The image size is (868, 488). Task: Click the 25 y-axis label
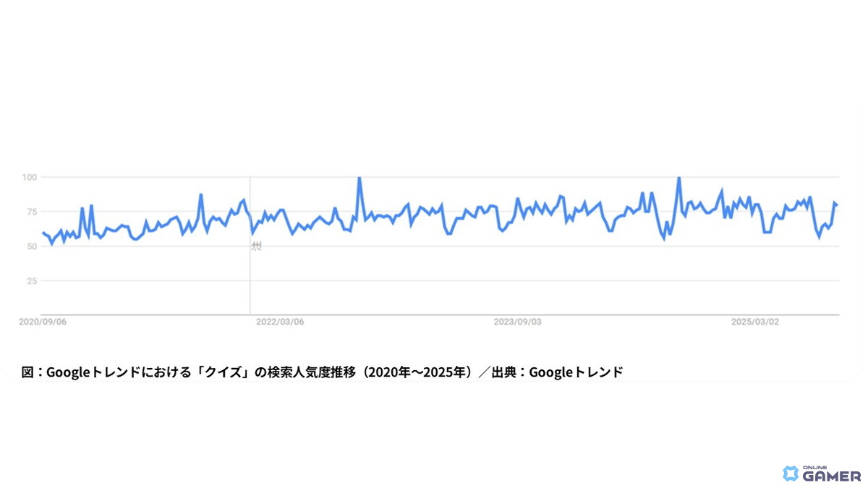[32, 281]
